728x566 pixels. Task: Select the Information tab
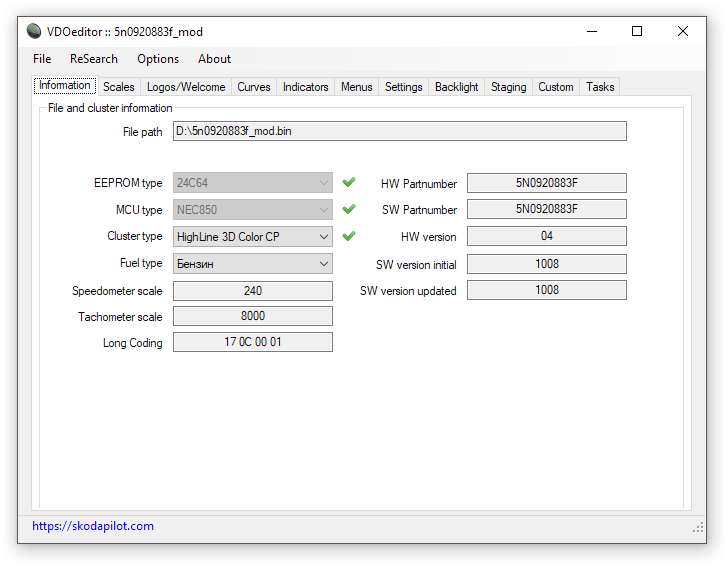click(x=65, y=85)
